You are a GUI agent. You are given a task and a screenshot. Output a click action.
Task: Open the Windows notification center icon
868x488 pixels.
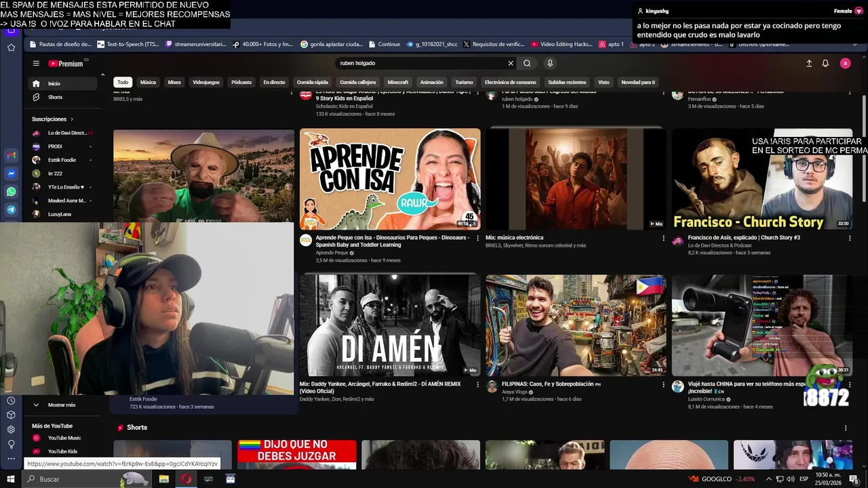click(854, 479)
